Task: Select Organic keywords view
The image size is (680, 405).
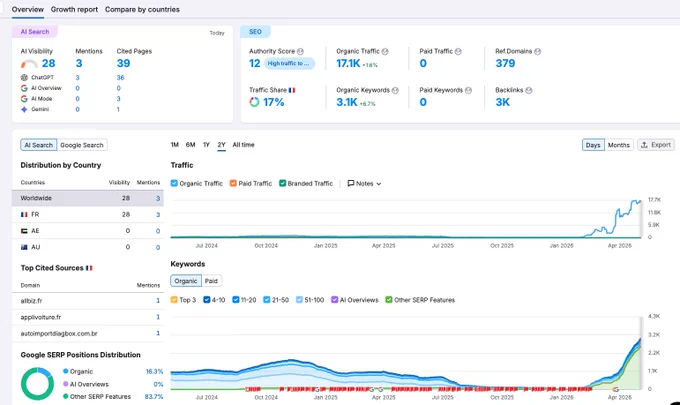Action: click(x=186, y=281)
